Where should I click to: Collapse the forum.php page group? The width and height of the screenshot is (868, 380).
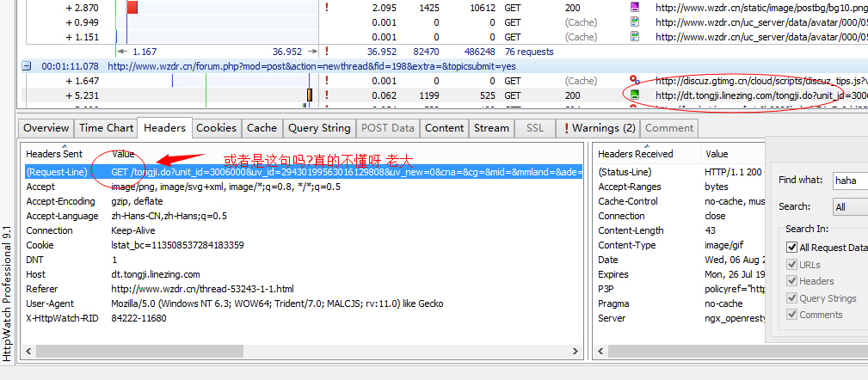pyautogui.click(x=27, y=66)
